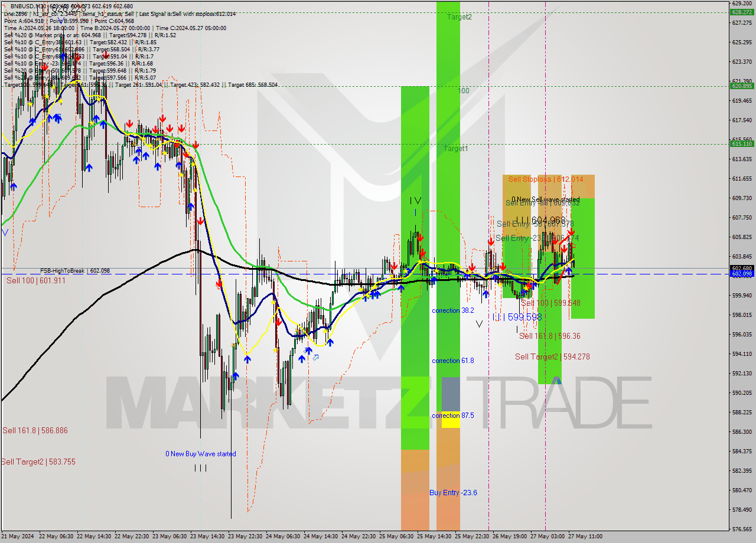
Task: Click the 'Sell Entry -88 | 609.032' label
Action: click(x=542, y=203)
